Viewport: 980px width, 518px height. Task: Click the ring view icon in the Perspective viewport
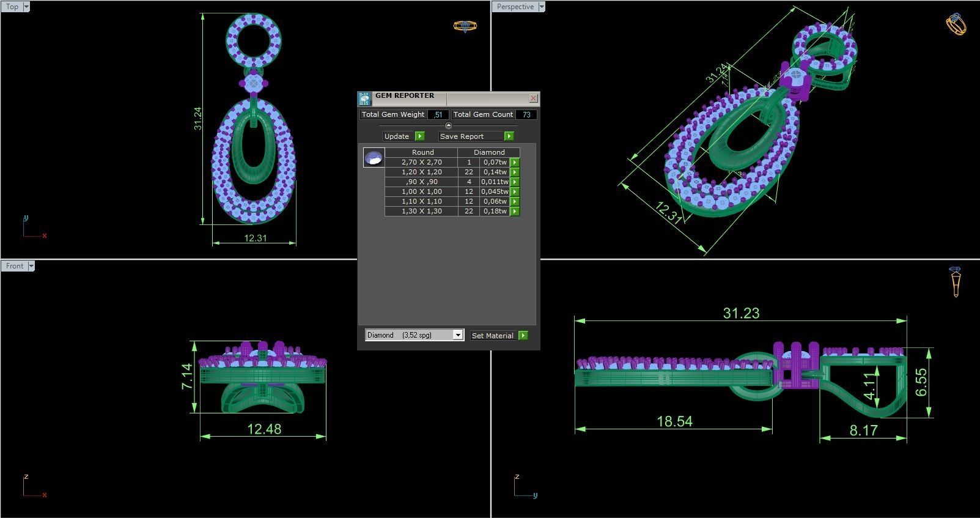(x=956, y=24)
